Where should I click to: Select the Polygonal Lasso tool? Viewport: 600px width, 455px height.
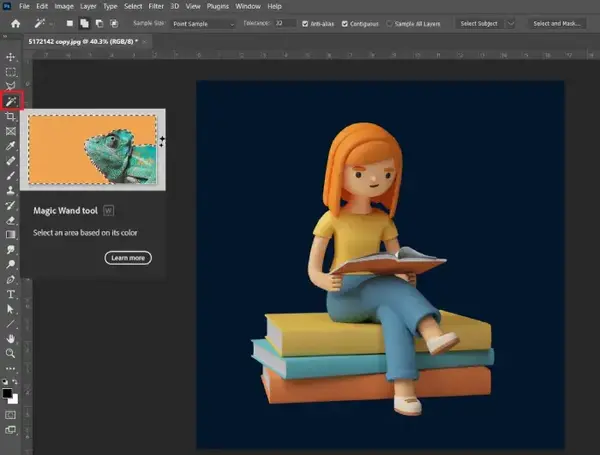coord(10,86)
